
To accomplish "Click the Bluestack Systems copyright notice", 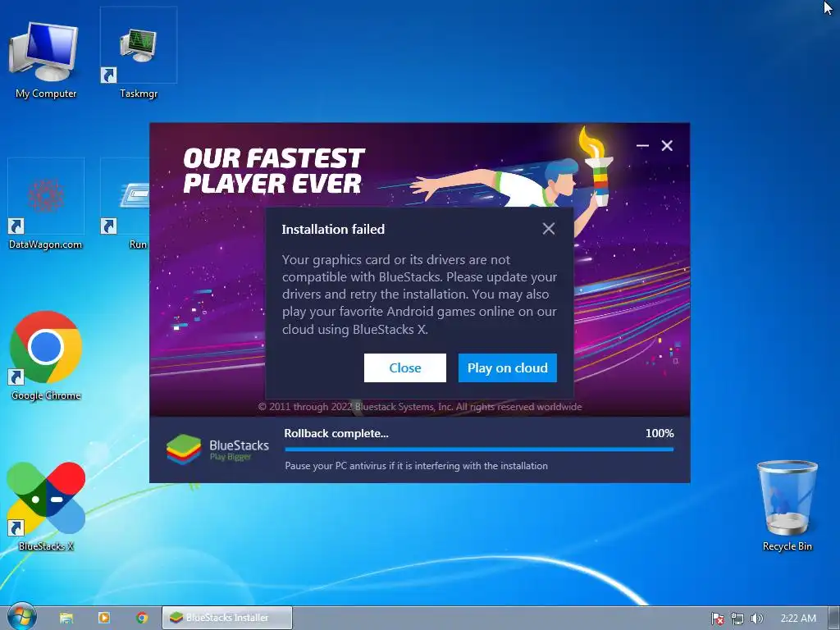I will click(420, 407).
